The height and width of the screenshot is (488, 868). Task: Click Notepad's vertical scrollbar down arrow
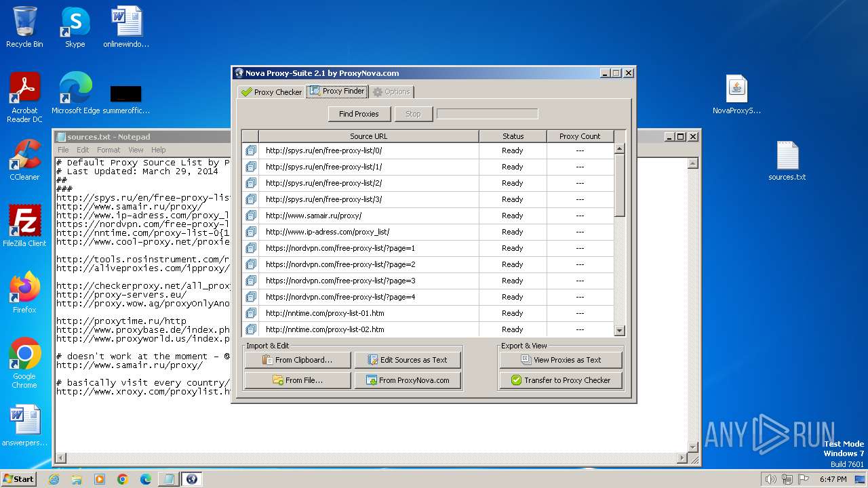click(x=693, y=447)
